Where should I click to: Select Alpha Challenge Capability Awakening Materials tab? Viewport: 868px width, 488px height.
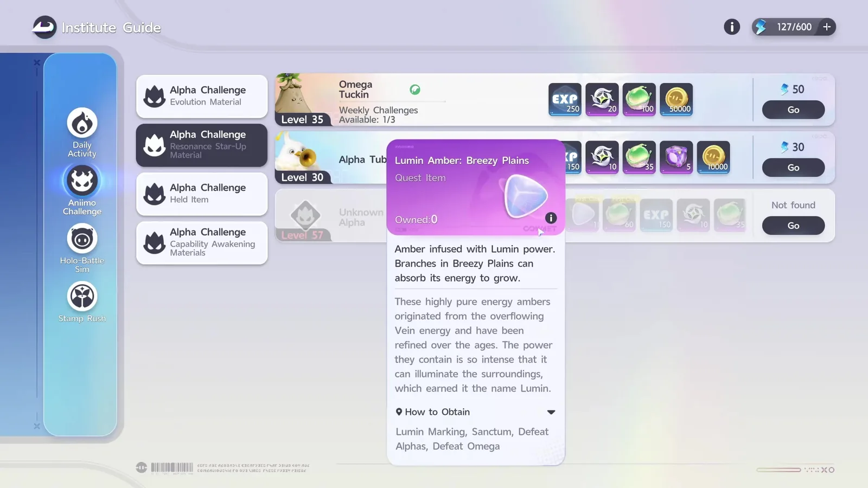pyautogui.click(x=202, y=242)
